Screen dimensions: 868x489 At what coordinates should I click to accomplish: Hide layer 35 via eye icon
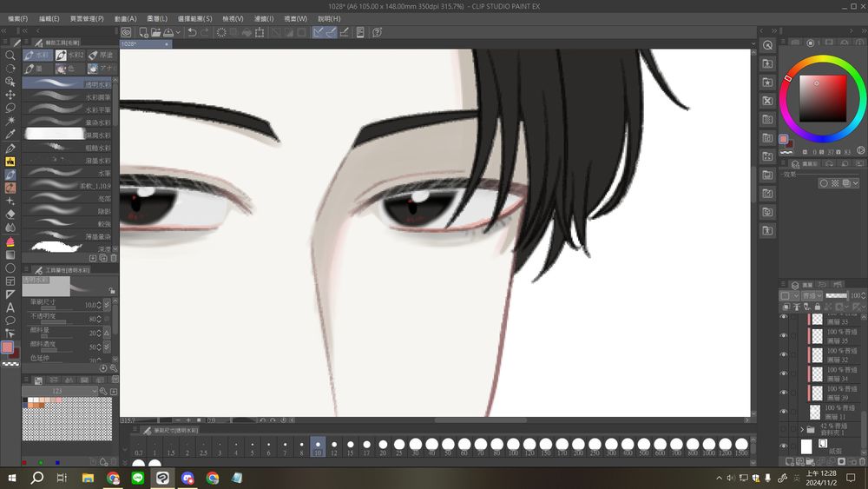(783, 335)
